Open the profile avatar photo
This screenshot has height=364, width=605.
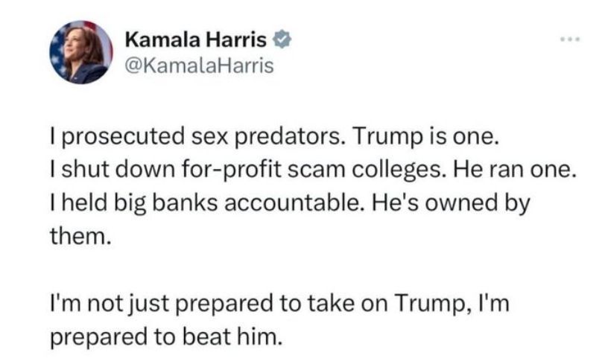pos(79,52)
